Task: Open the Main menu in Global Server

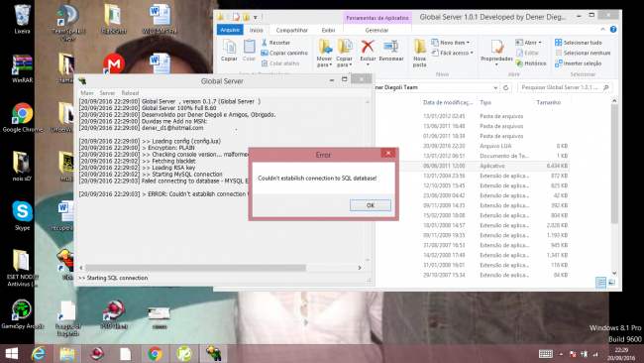Action: (86, 93)
